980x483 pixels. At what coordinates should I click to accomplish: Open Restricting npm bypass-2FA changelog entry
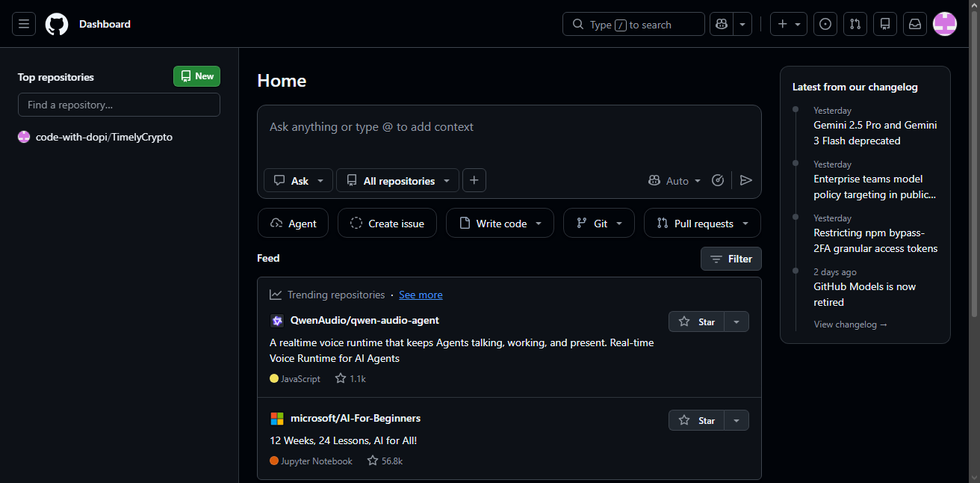click(875, 241)
